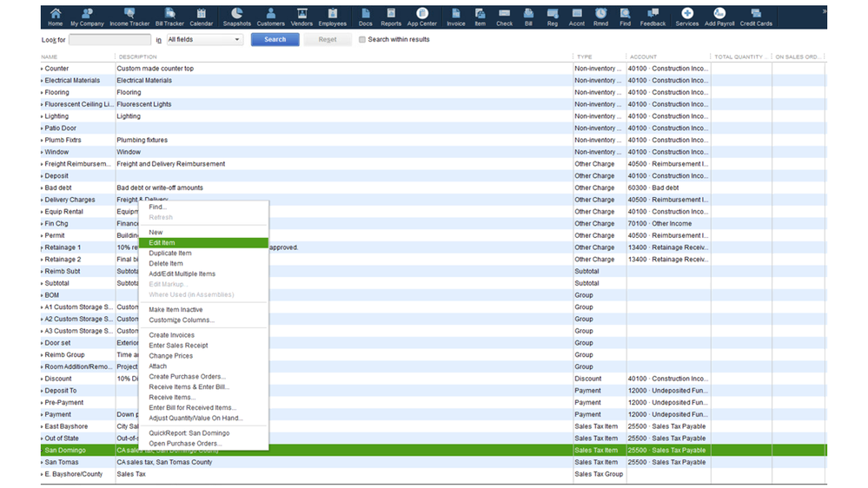Sort by the TYPE column header
Viewport: 868px width, 488px height.
(585, 57)
